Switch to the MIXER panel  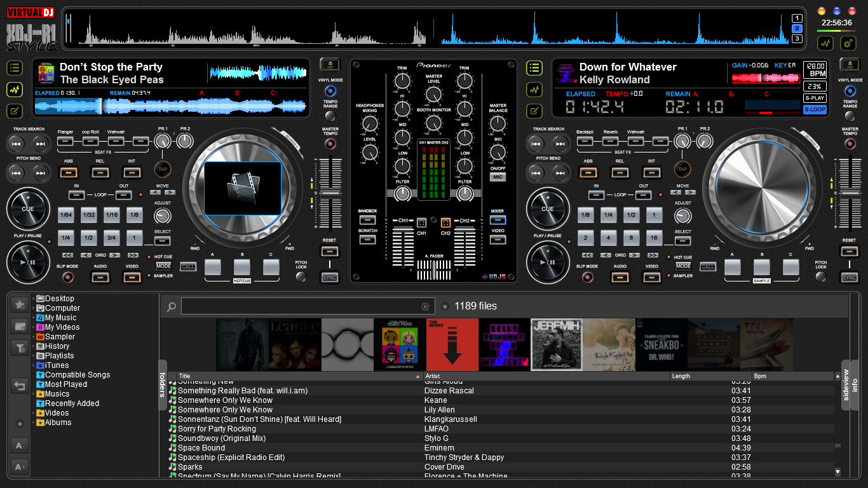(x=498, y=220)
